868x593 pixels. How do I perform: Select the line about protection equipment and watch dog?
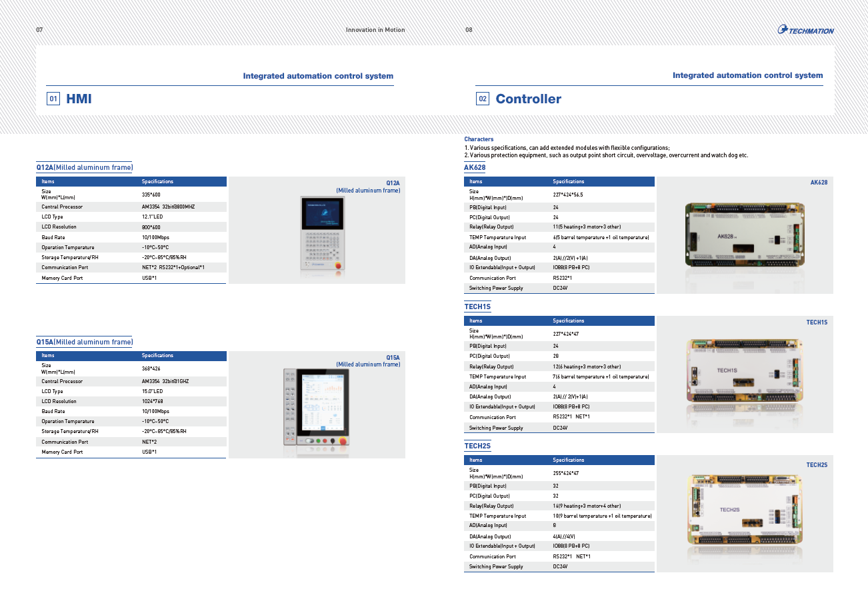pyautogui.click(x=606, y=155)
